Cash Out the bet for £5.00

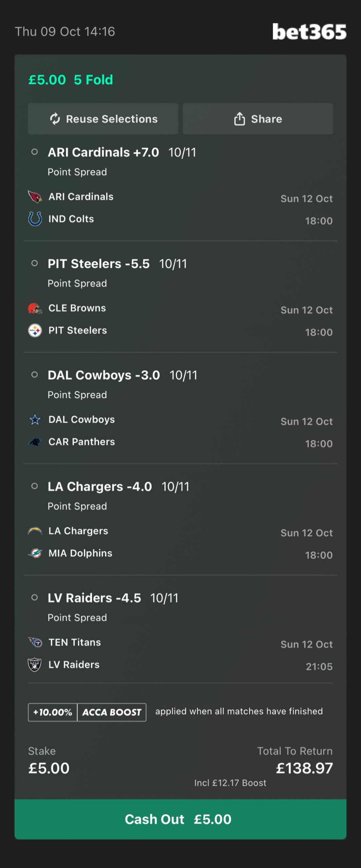[180, 819]
